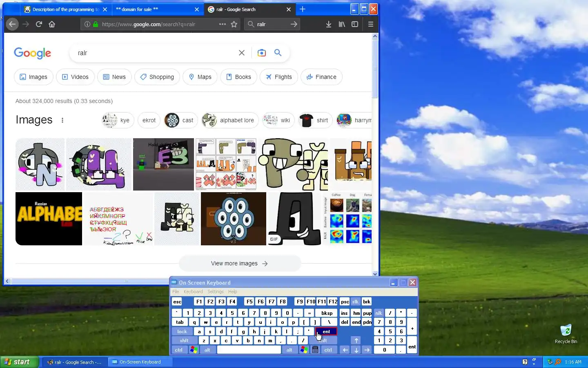Open a new browser tab
The width and height of the screenshot is (588, 368).
(303, 9)
